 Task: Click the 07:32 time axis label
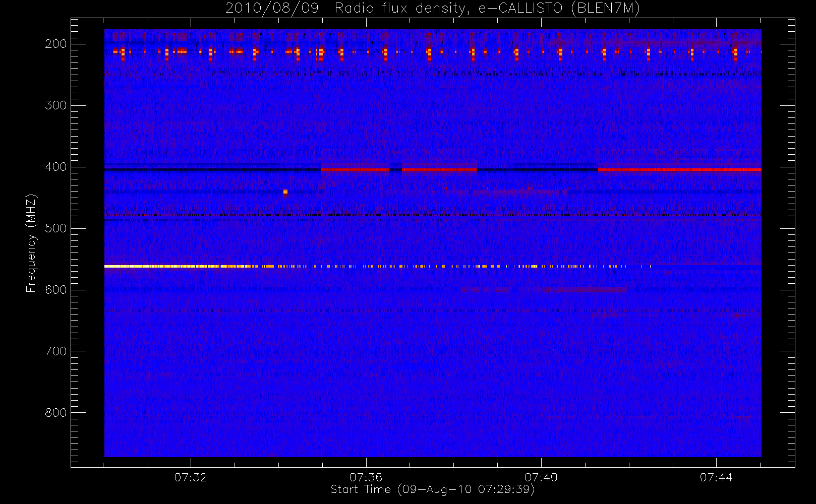(x=191, y=477)
